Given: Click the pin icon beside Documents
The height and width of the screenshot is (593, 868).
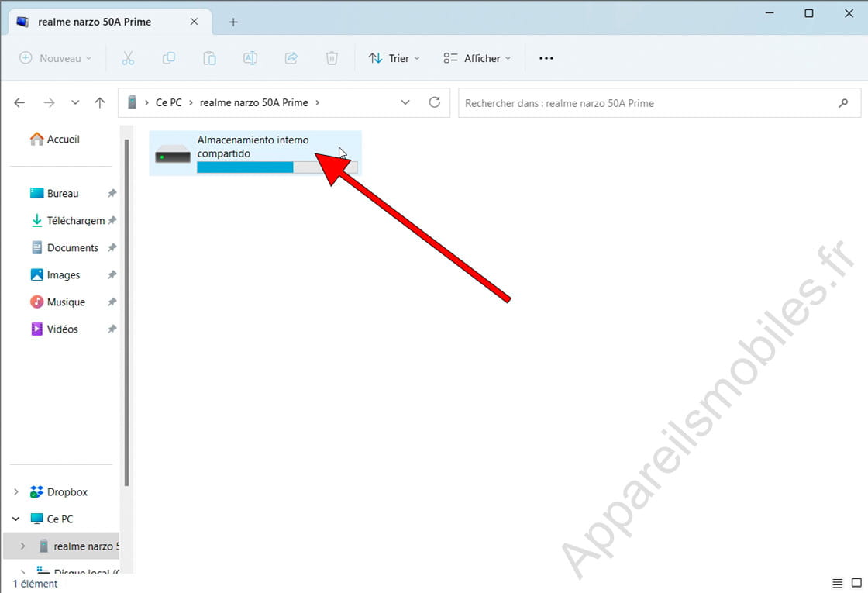Looking at the screenshot, I should click(x=112, y=247).
